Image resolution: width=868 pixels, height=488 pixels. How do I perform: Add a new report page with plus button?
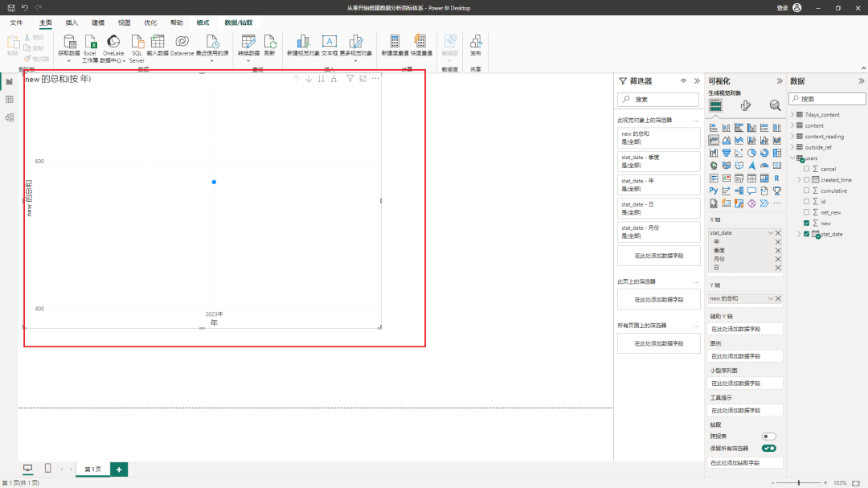coord(119,470)
